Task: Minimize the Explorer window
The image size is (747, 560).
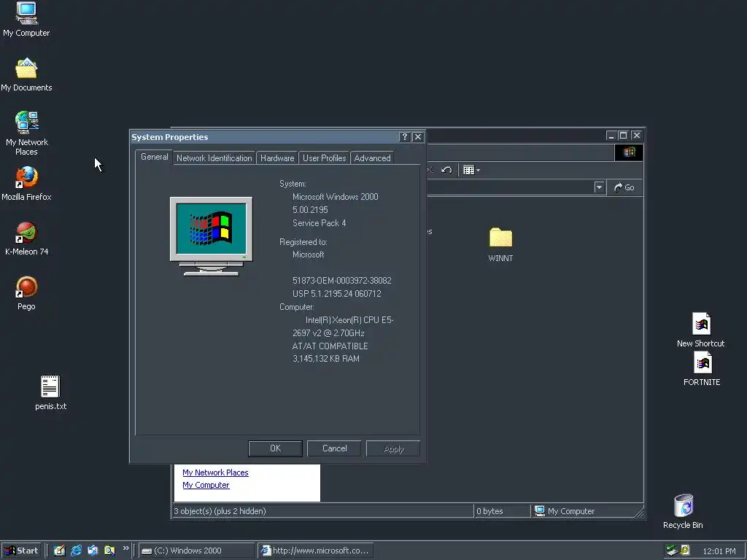Action: click(x=611, y=136)
